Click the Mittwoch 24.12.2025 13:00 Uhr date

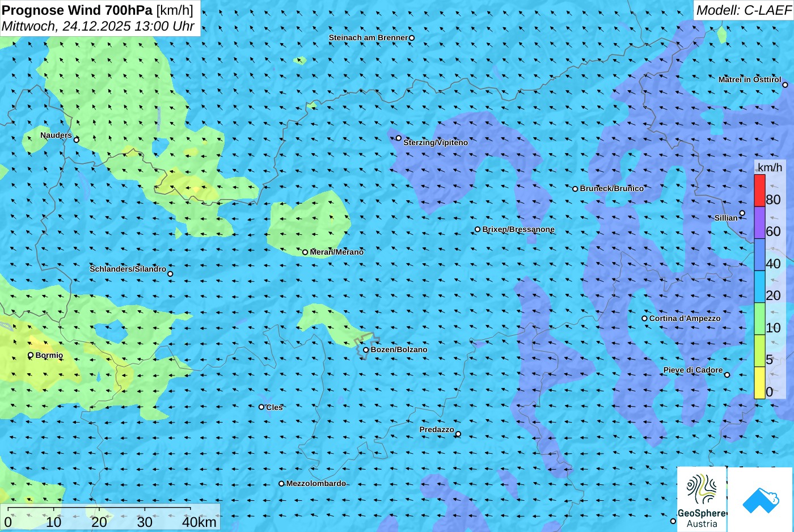point(98,26)
